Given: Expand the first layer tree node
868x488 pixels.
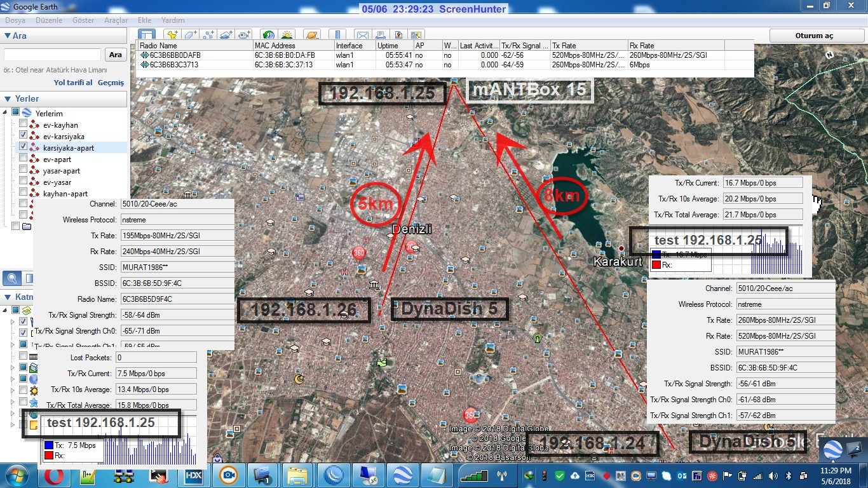Looking at the screenshot, I should click(x=13, y=322).
